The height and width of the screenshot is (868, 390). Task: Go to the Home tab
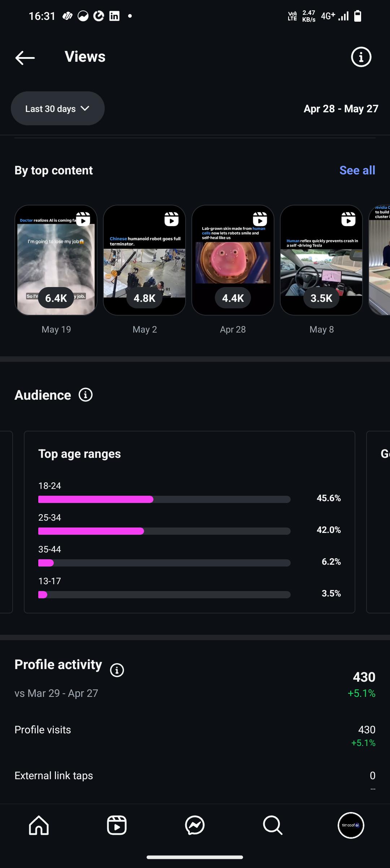pyautogui.click(x=39, y=825)
